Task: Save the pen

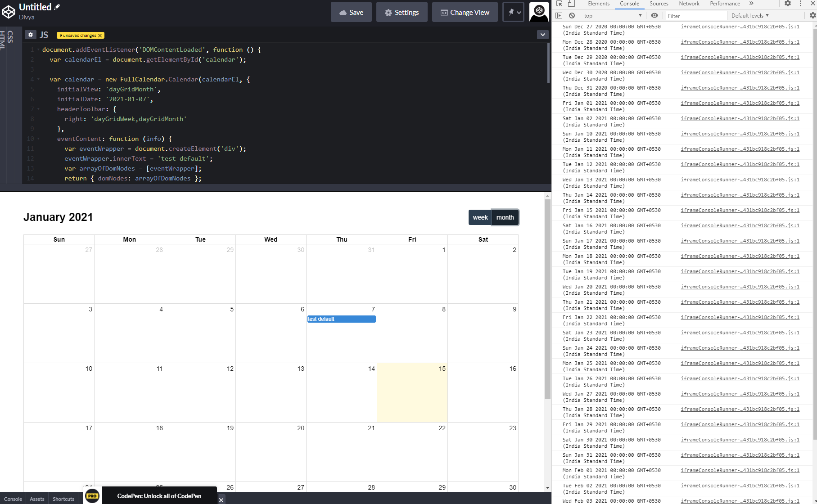Action: (351, 12)
